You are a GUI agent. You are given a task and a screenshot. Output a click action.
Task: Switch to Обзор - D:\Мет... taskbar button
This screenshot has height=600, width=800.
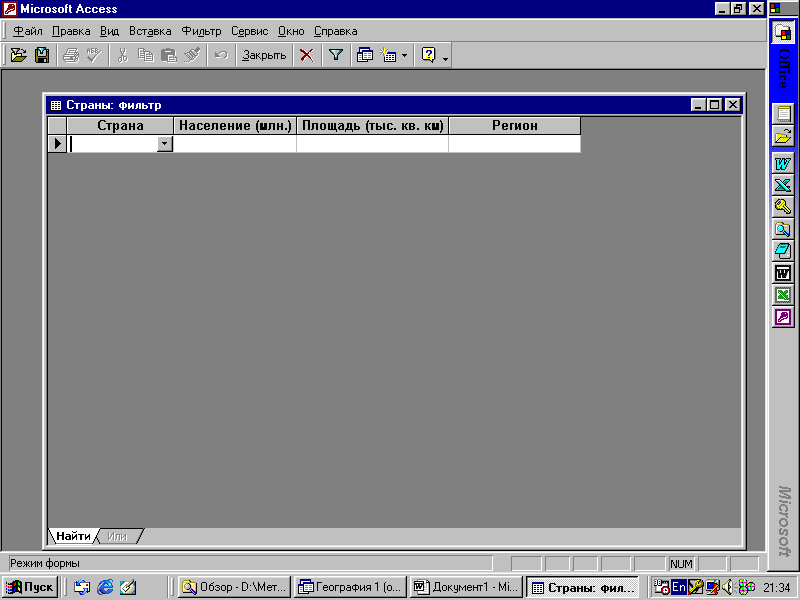234,587
